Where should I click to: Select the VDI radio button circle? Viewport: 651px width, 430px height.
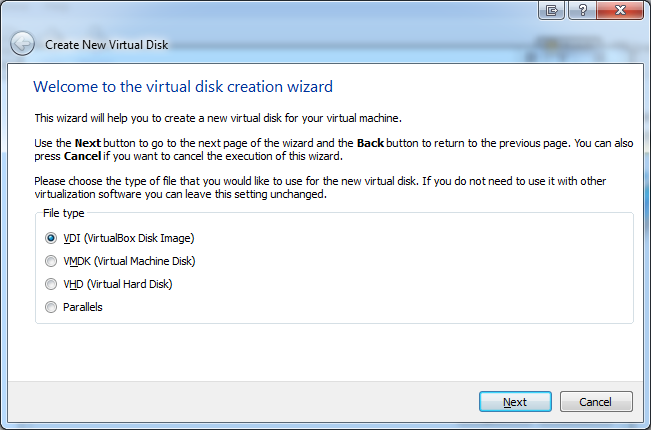(51, 238)
